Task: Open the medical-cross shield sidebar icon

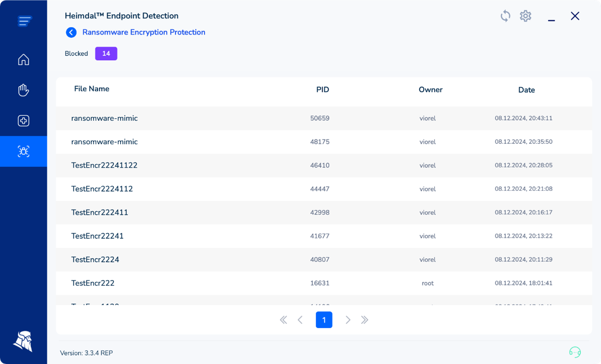Action: [23, 120]
